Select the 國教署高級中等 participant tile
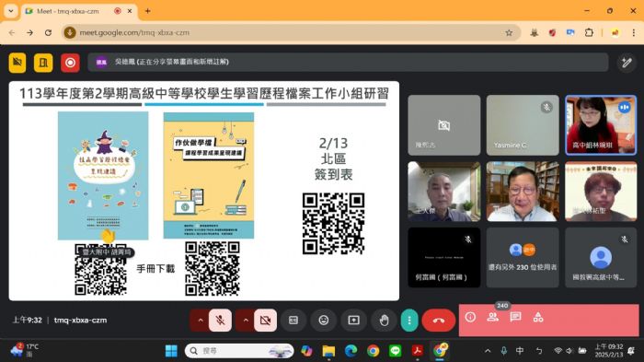 [x=601, y=258]
